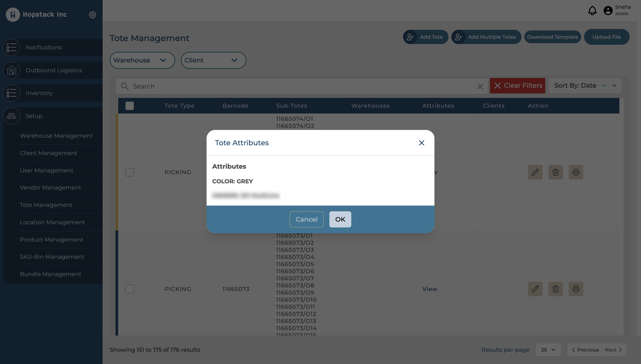Open the Client filter dropdown
This screenshot has width=641, height=364.
pyautogui.click(x=213, y=60)
